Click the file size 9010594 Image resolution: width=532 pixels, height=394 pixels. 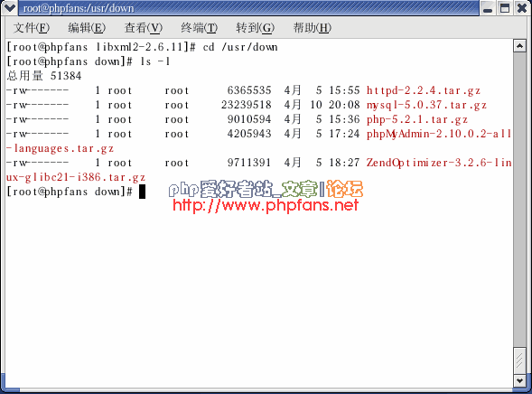coord(249,119)
